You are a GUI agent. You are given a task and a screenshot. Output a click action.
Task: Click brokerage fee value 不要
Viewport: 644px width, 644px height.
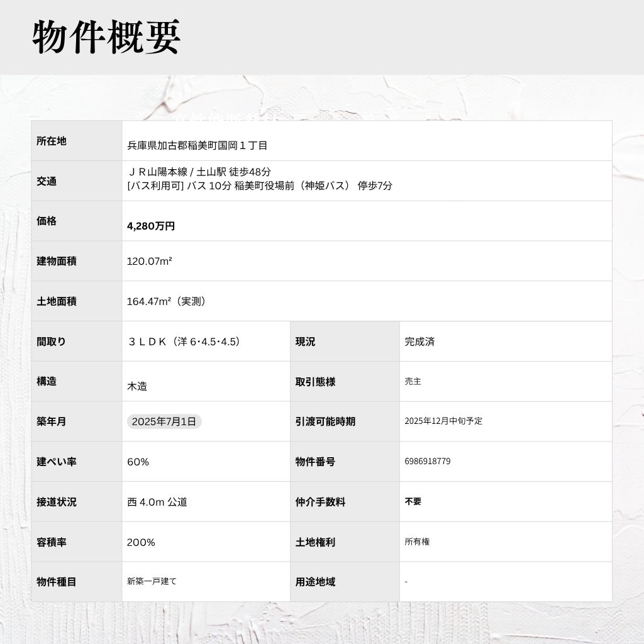click(x=413, y=501)
